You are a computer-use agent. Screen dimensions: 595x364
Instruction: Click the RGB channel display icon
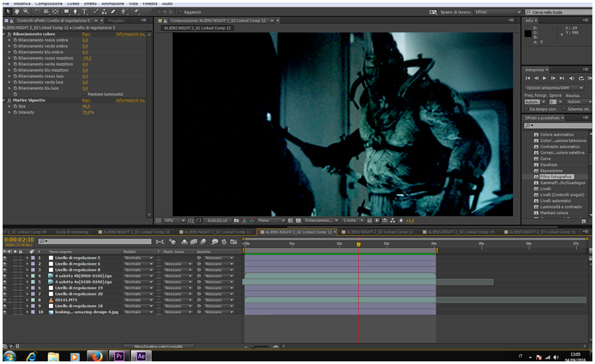pyautogui.click(x=252, y=220)
